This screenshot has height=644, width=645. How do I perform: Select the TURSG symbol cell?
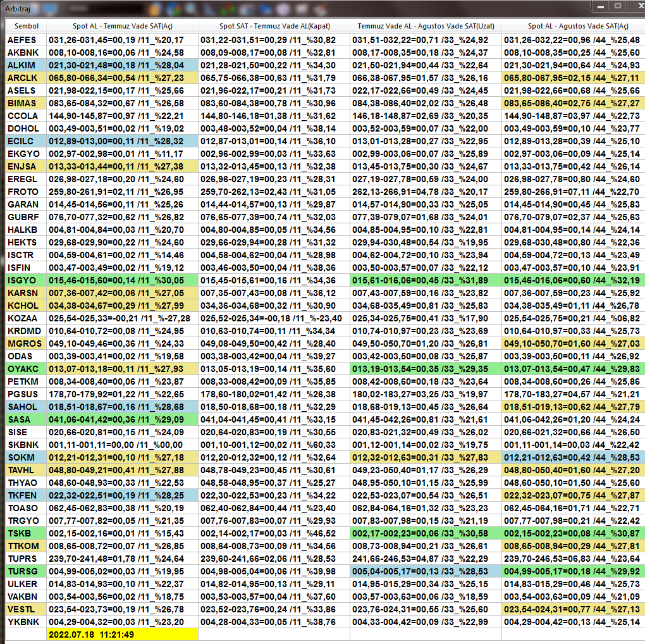26,572
